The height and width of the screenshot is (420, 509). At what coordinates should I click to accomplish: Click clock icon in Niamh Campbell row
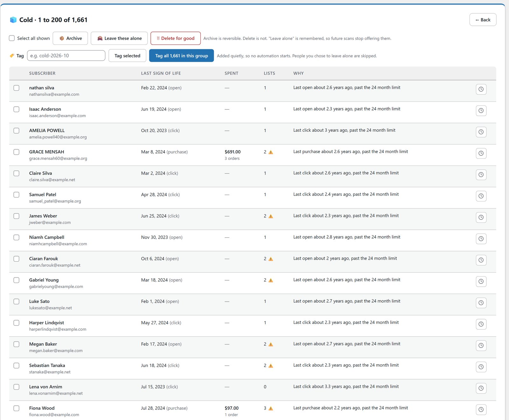pyautogui.click(x=481, y=239)
